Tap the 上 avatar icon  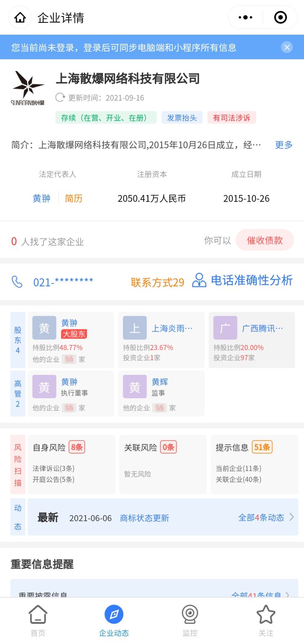[x=135, y=328]
